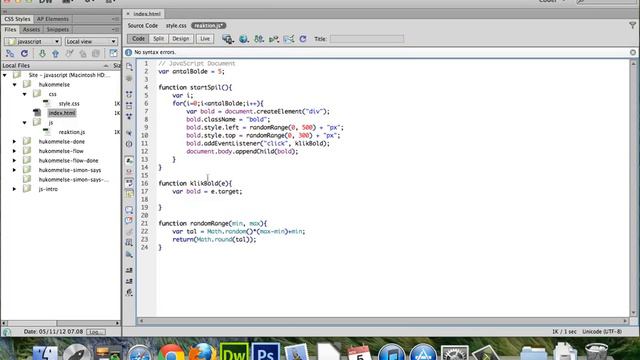Select reaktion.js in the file tree
Viewport: 640px width, 360px height.
pos(72,132)
